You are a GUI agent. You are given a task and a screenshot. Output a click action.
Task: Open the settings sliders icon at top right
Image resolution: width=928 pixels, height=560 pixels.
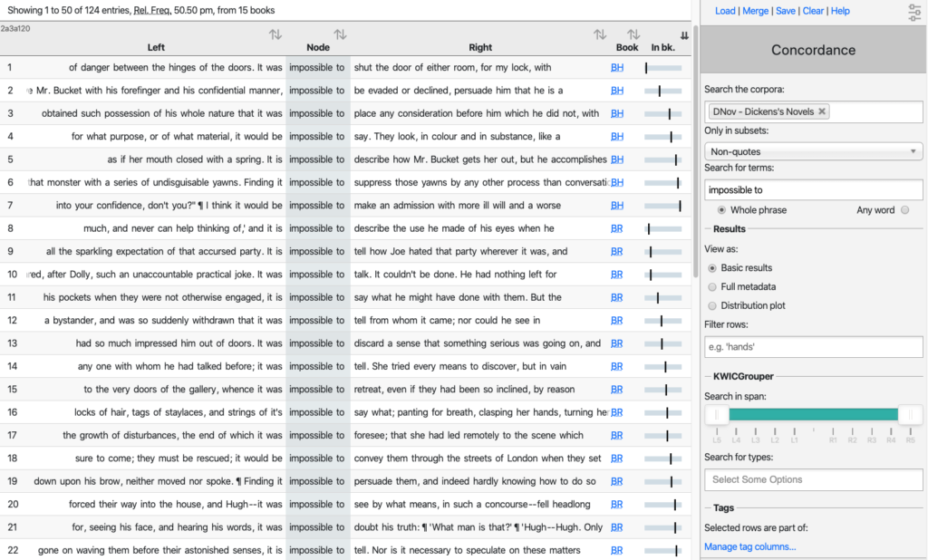pyautogui.click(x=914, y=12)
